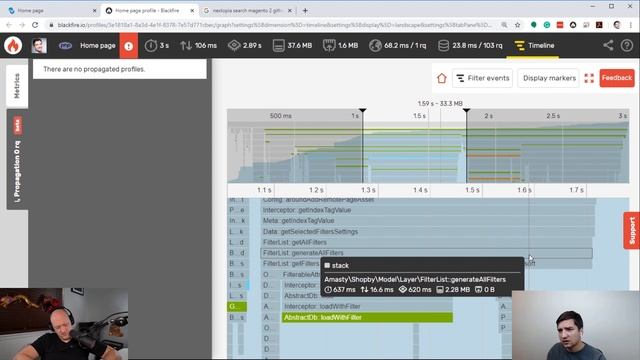Switch to the Timeline view
Screen dimensions: 640x360
(534, 45)
